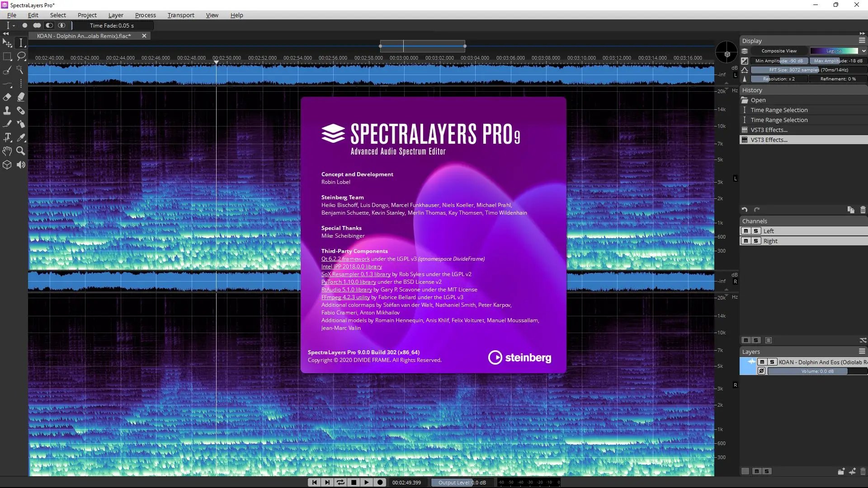
Task: Select the Magic Wand tool
Action: pyautogui.click(x=21, y=70)
